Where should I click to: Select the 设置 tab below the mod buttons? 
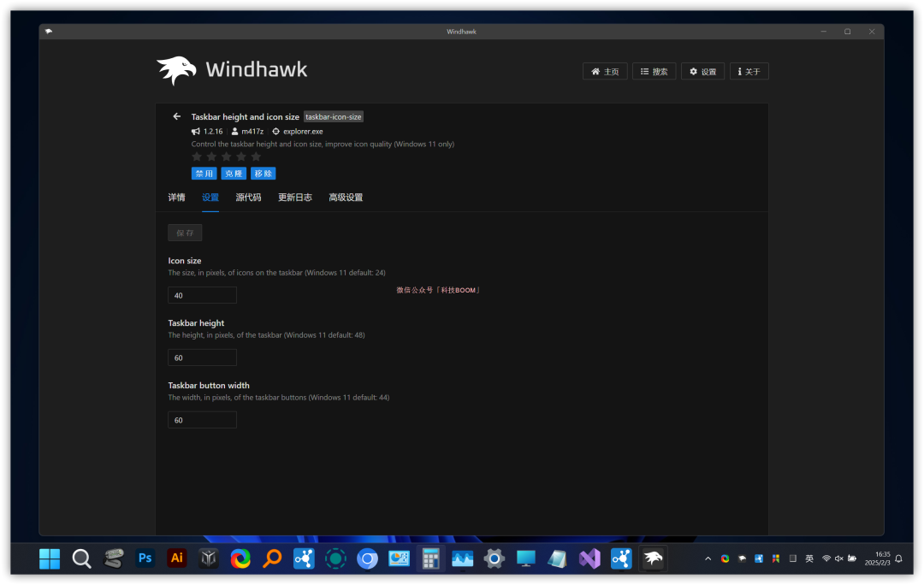tap(210, 198)
